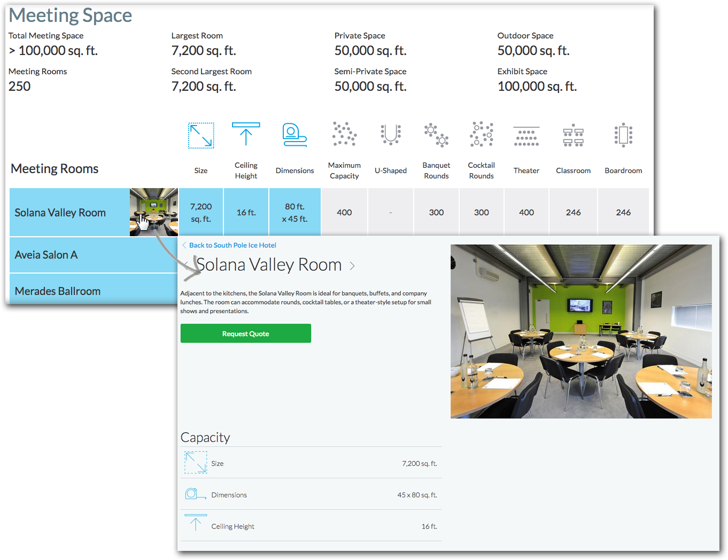
Task: Click the Size icon in the Capacity section
Action: pyautogui.click(x=196, y=463)
